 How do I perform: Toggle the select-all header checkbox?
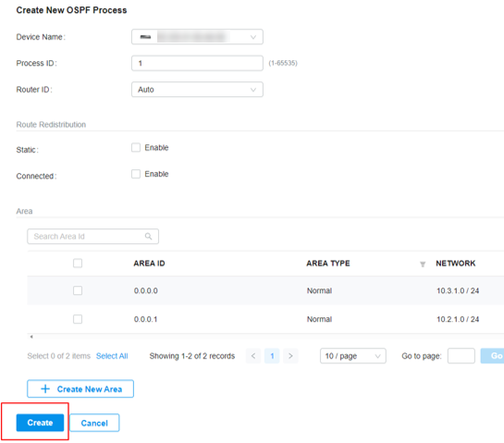coord(78,264)
